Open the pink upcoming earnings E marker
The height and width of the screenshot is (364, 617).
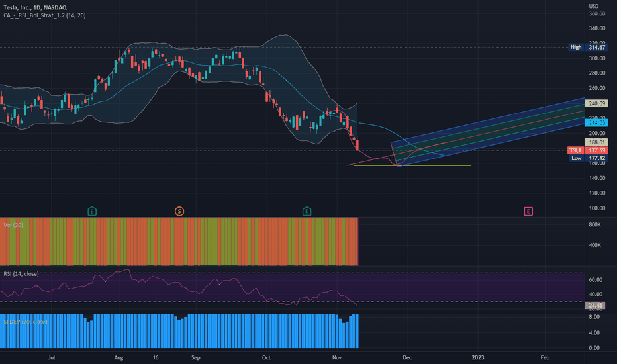(x=528, y=212)
